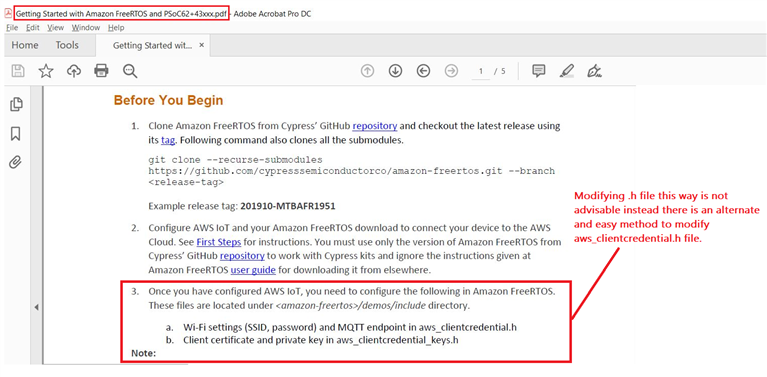The height and width of the screenshot is (377, 767).
Task: Open the View menu
Action: [56, 28]
